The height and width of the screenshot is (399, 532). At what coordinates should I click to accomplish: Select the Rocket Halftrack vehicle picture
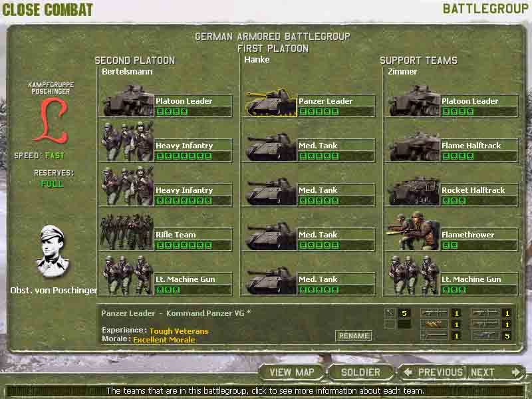[414, 191]
